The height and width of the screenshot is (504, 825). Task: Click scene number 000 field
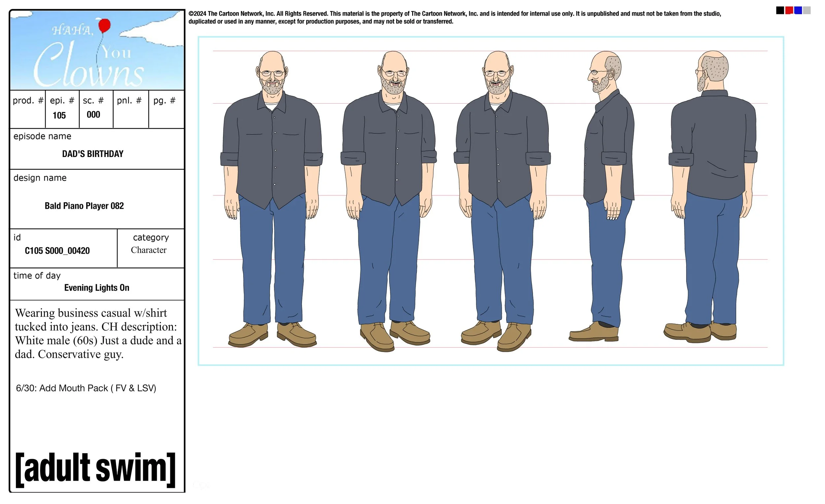pyautogui.click(x=93, y=115)
